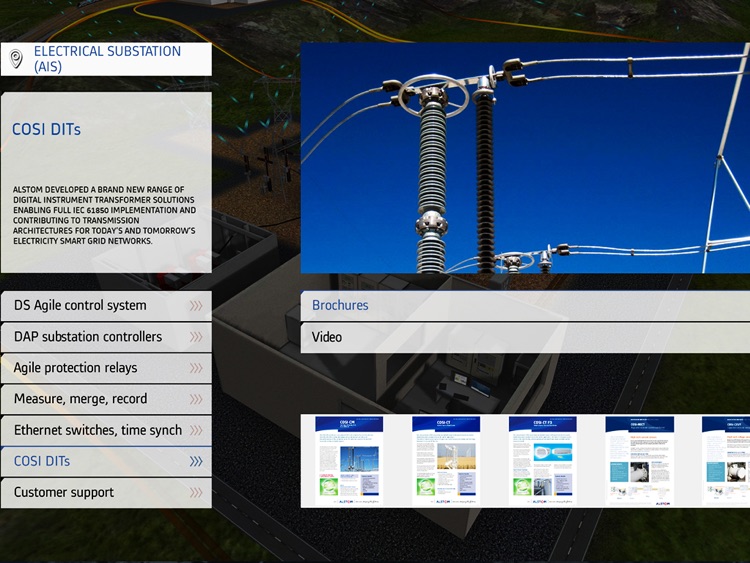The image size is (750, 563).
Task: Click chevrons on Customer support row
Action: click(196, 492)
